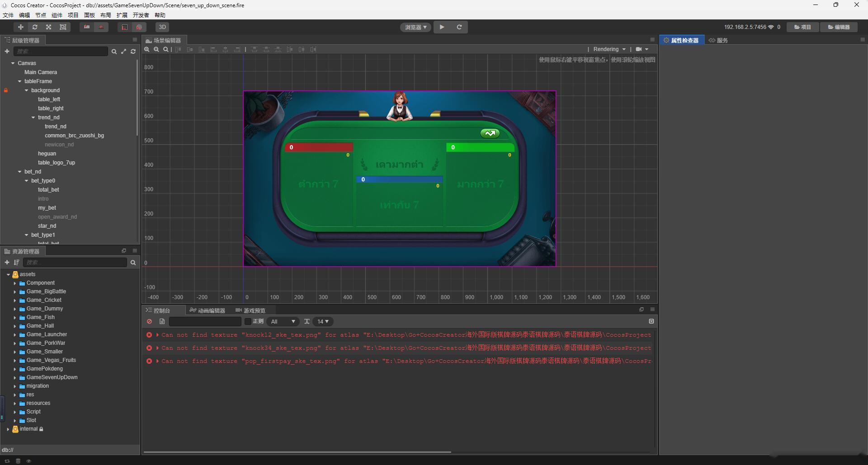
Task: Click the 项目 folder button
Action: [802, 27]
